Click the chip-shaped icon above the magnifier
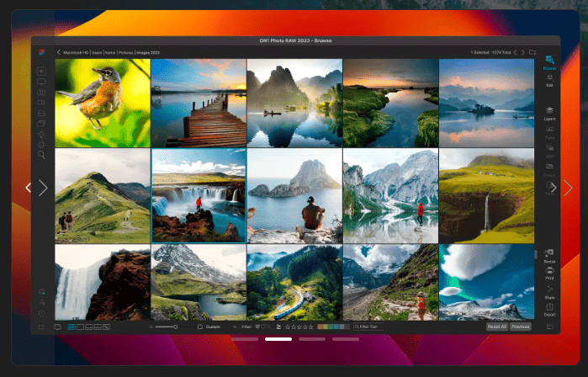 point(41,145)
